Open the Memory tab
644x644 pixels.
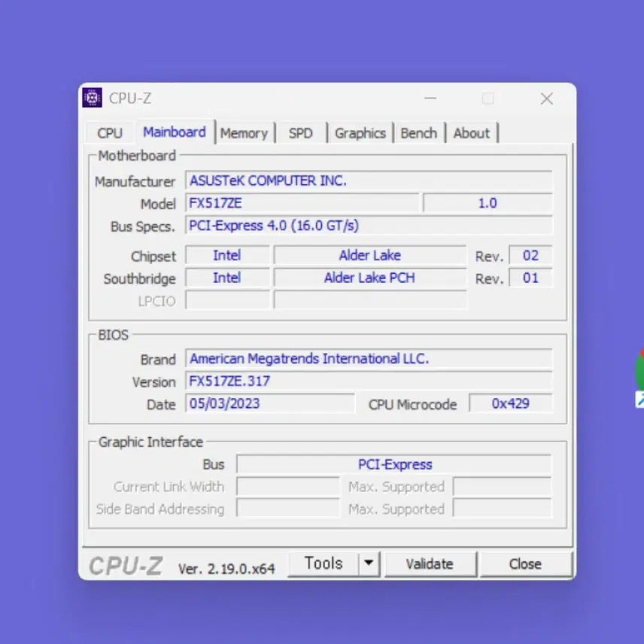coord(244,133)
